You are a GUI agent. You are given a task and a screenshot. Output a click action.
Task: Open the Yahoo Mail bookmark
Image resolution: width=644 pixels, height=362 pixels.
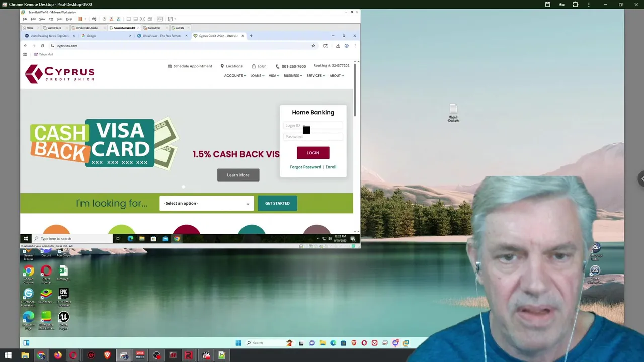pos(44,54)
